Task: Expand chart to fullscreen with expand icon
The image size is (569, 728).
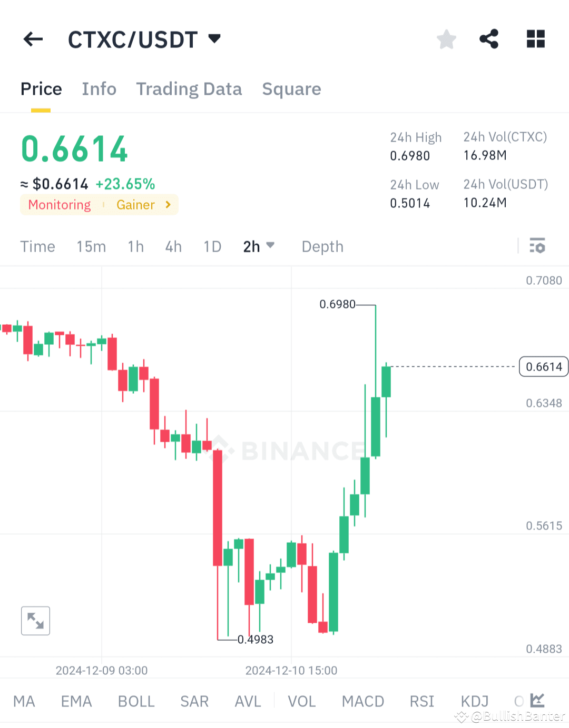Action: click(x=35, y=621)
